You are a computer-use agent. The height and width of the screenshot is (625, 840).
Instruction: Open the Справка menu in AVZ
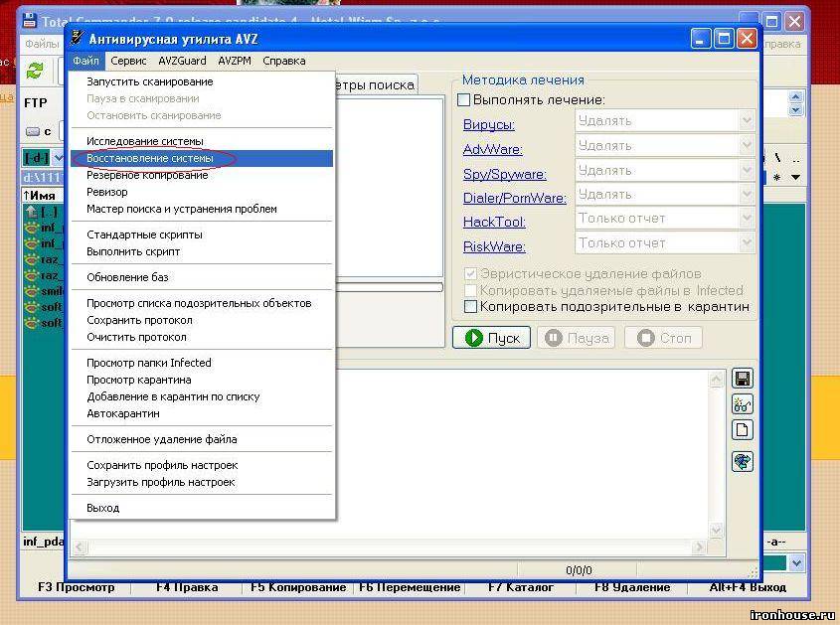[x=284, y=61]
